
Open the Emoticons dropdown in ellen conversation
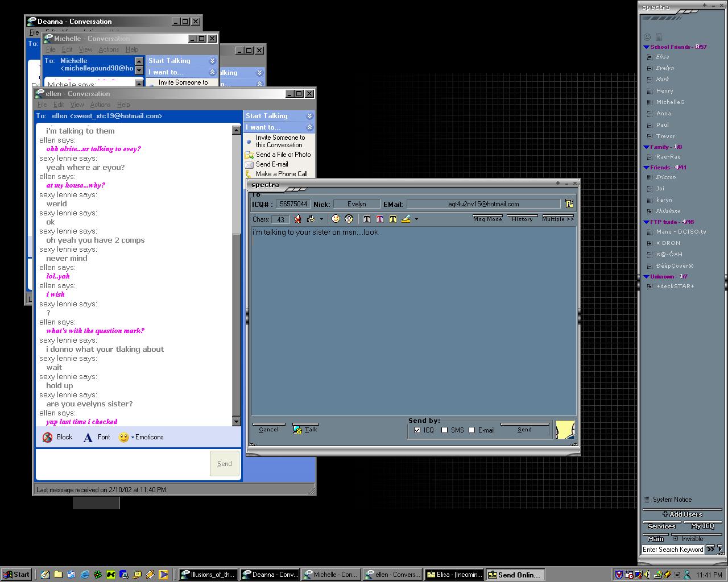point(141,437)
